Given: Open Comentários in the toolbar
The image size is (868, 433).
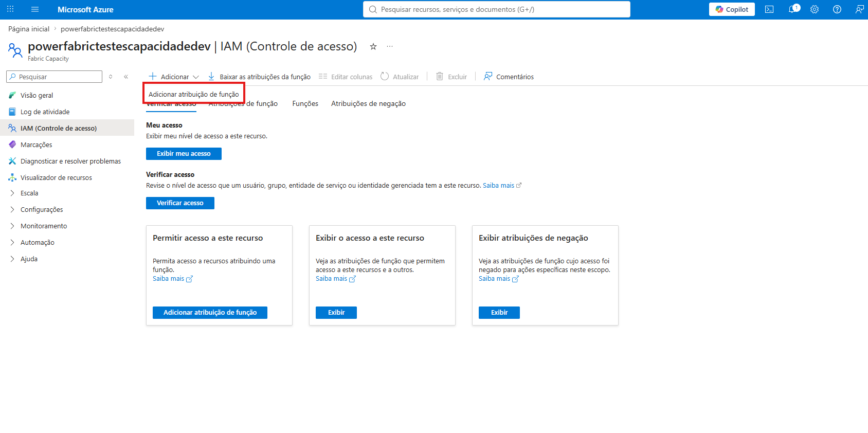Looking at the screenshot, I should coord(509,77).
